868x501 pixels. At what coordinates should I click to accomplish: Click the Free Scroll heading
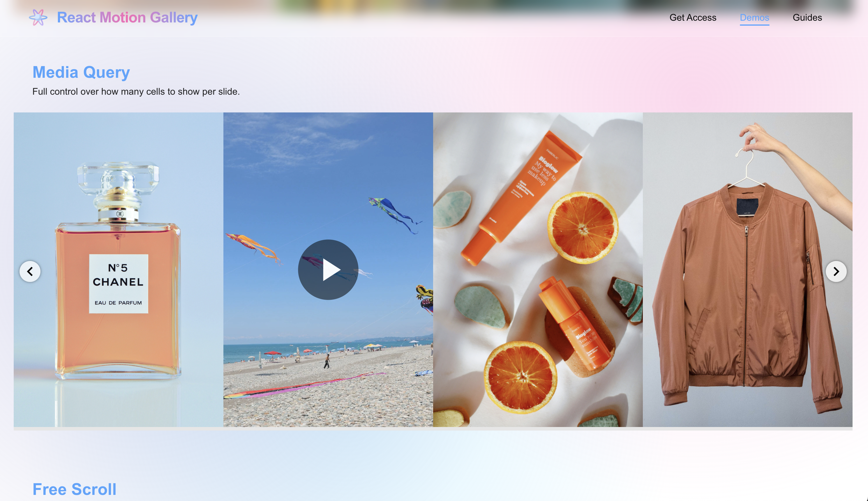tap(74, 489)
